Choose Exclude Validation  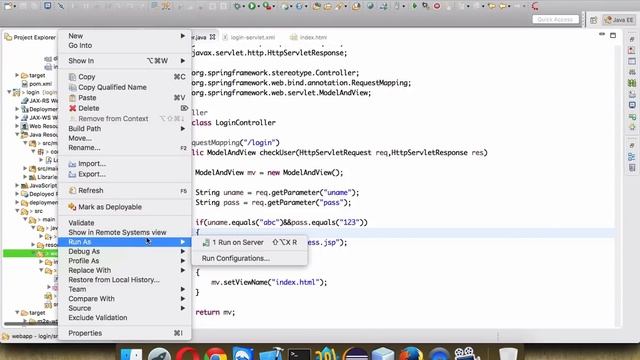coord(124,318)
